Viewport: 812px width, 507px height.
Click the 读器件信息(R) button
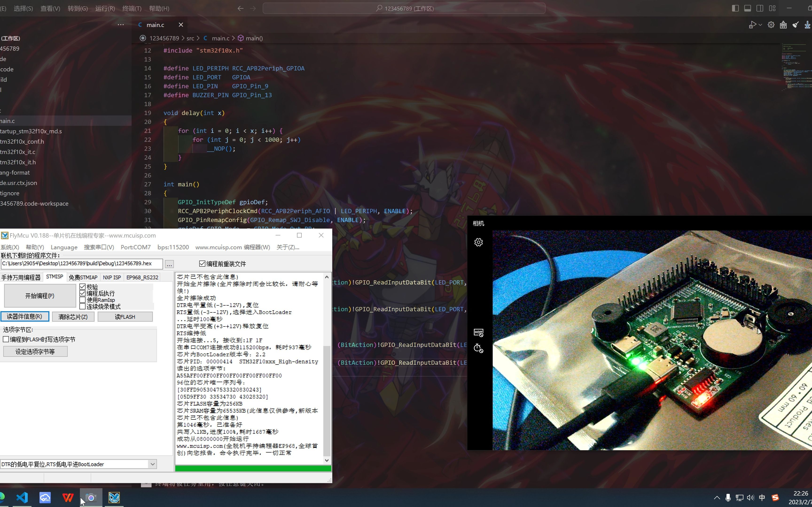[25, 316]
